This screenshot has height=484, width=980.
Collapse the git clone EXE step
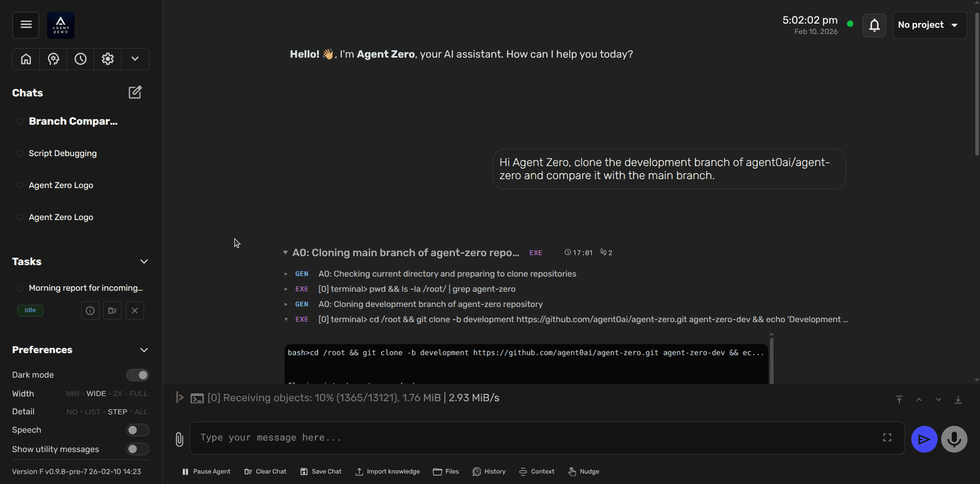point(286,320)
